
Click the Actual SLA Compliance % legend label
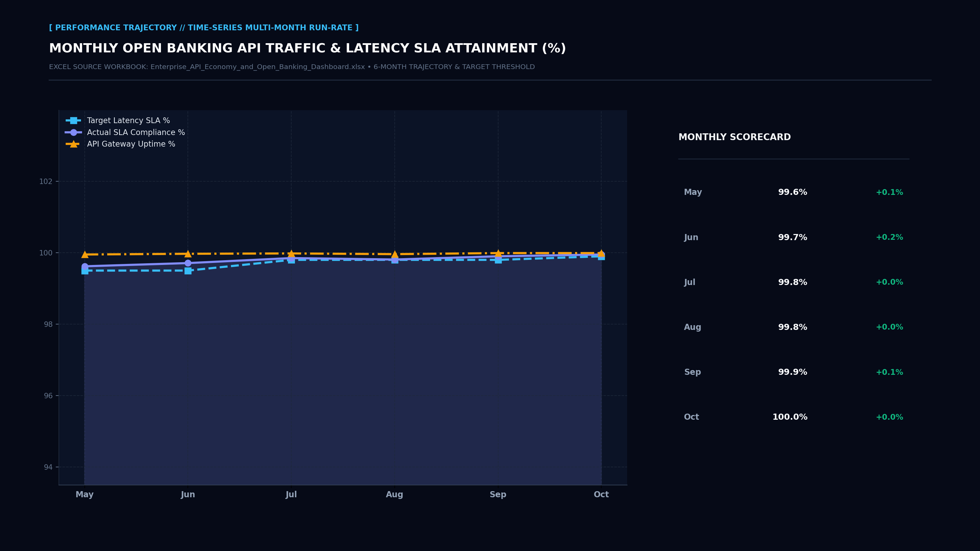[136, 132]
